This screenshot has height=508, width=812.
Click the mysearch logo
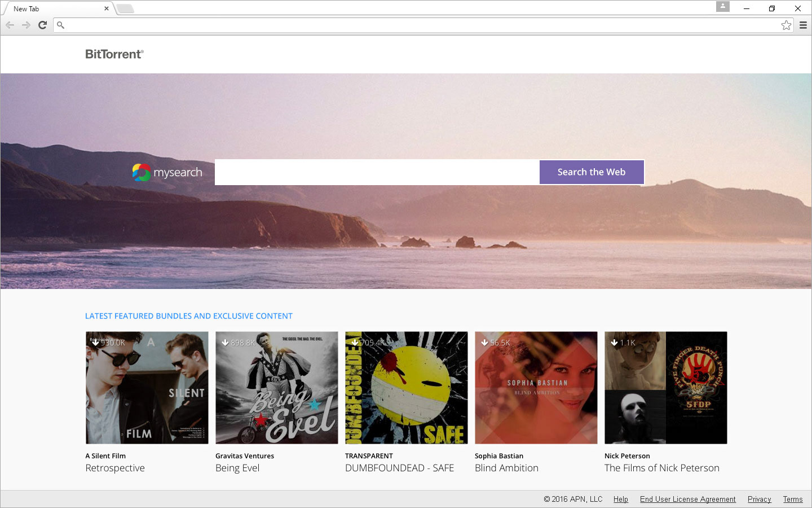coord(167,172)
